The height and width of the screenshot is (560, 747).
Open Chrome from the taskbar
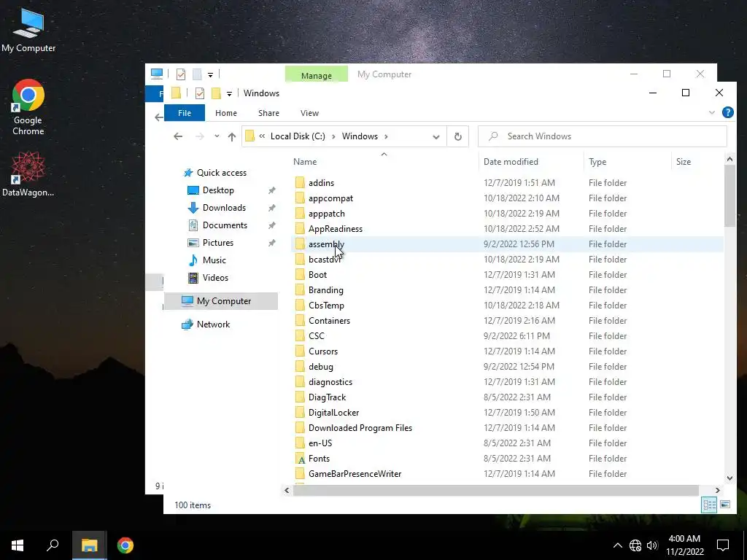[125, 545]
